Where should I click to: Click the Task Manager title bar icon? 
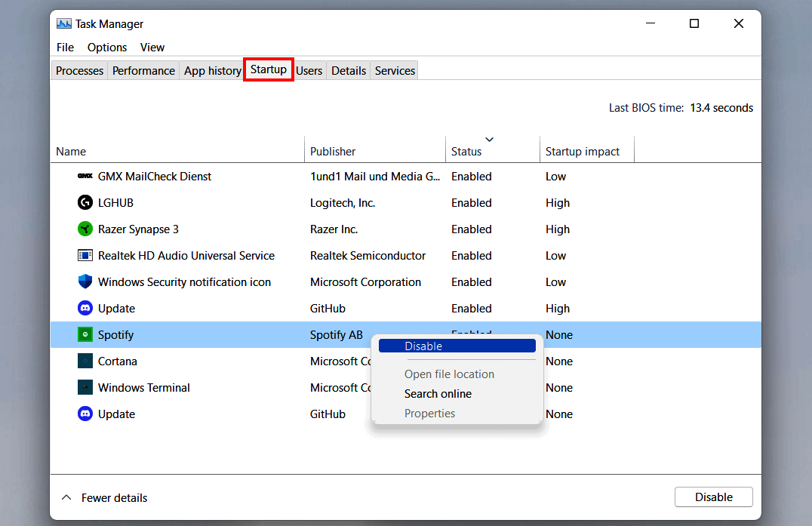[63, 23]
